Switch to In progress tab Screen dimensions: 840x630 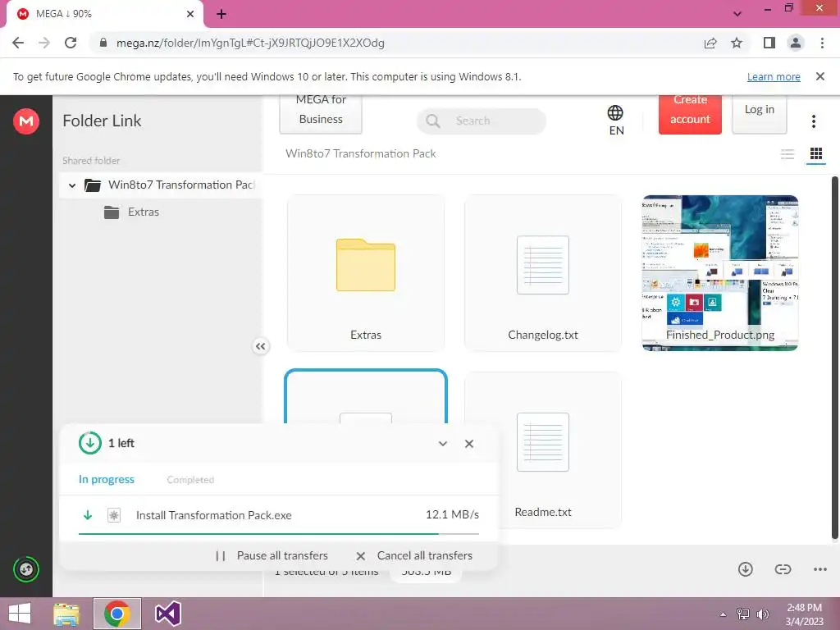107,479
